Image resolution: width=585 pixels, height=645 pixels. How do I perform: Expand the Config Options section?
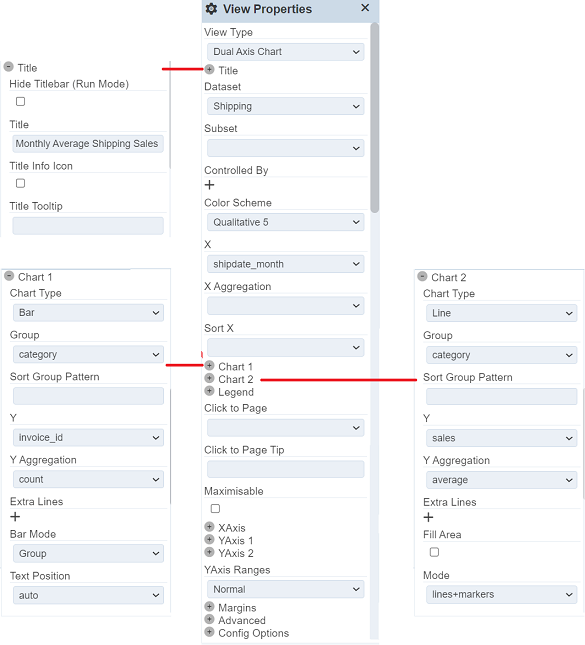(209, 632)
